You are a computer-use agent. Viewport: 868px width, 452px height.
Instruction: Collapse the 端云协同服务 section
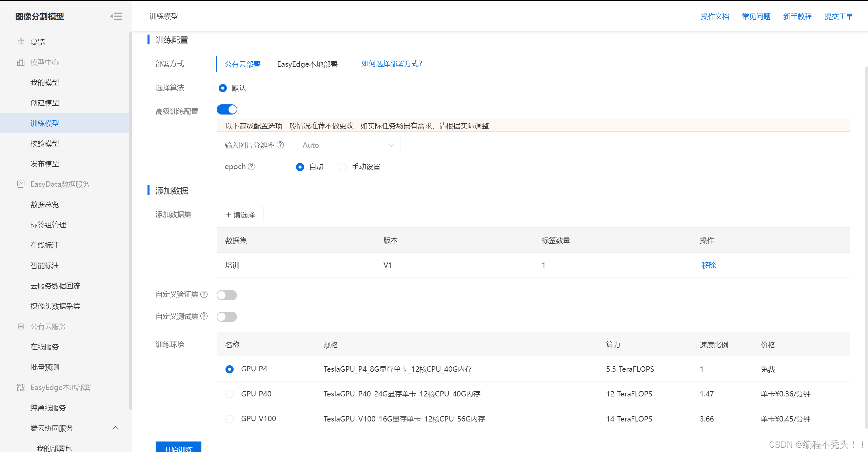[x=116, y=428]
